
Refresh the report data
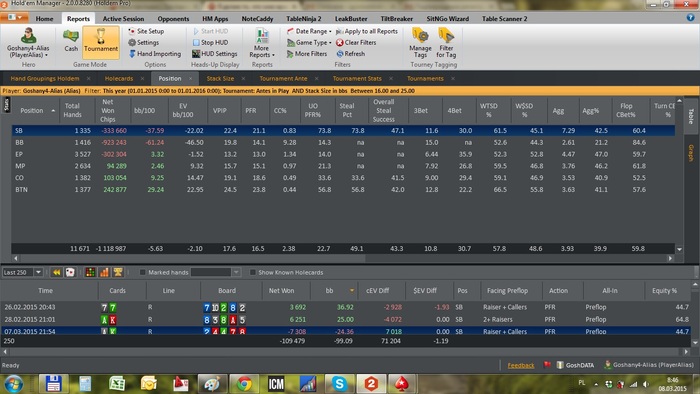pos(350,54)
